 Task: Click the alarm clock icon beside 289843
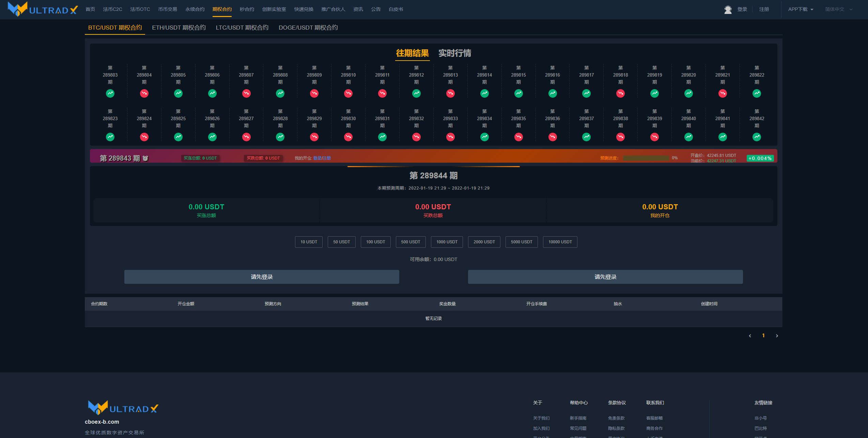point(145,158)
